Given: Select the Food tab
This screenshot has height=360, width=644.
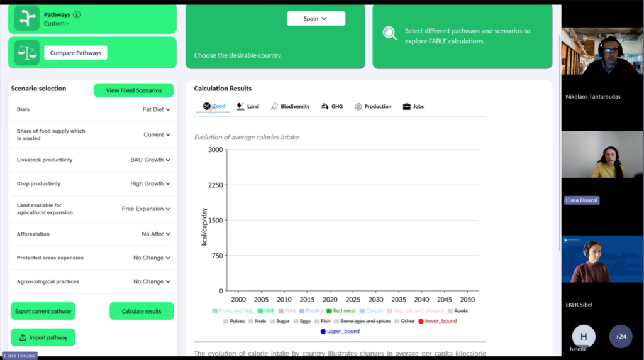Looking at the screenshot, I should [214, 107].
